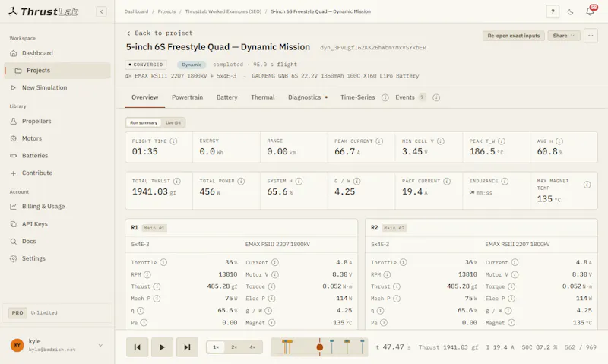This screenshot has width=608, height=364.
Task: Set playback speed to 4×
Action: (252, 347)
